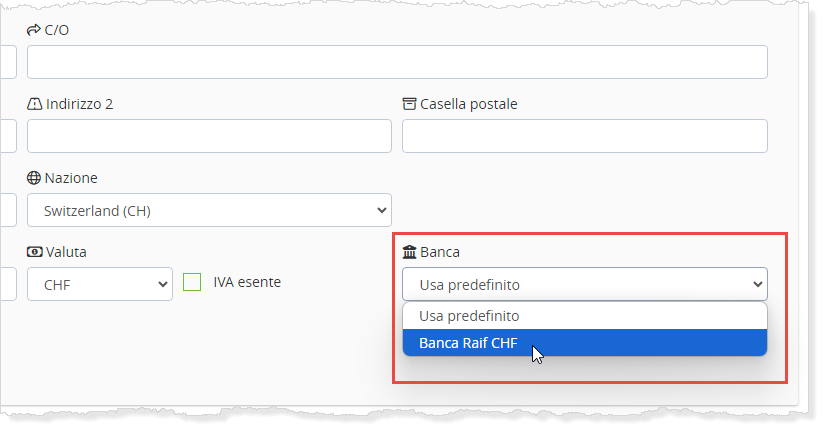Screen dimensions: 825x431
Task: Open the Nazione country dropdown
Action: click(209, 210)
